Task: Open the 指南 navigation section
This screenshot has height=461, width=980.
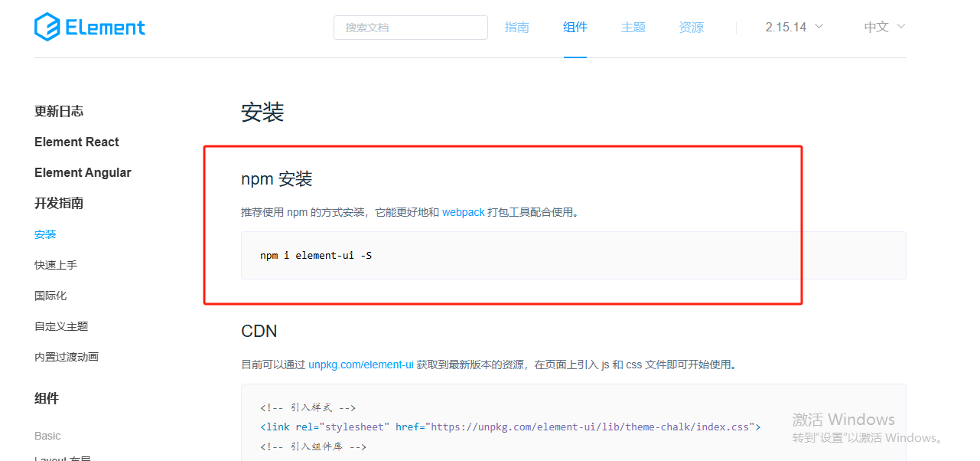Action: click(517, 27)
